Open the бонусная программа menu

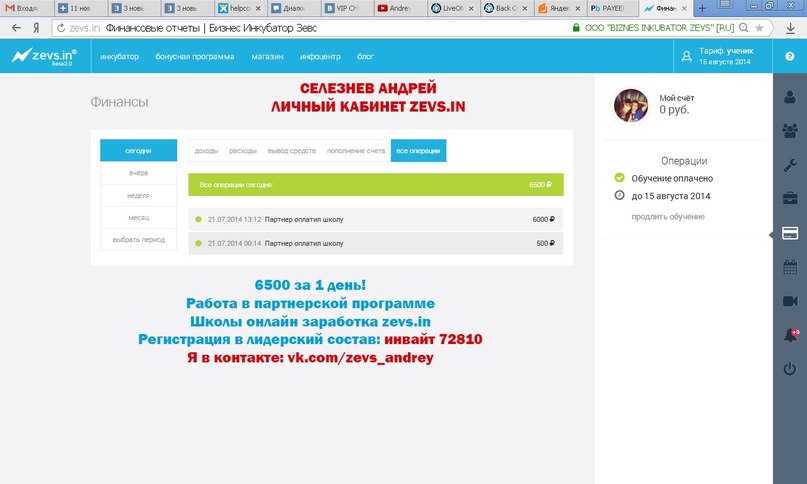coord(195,56)
